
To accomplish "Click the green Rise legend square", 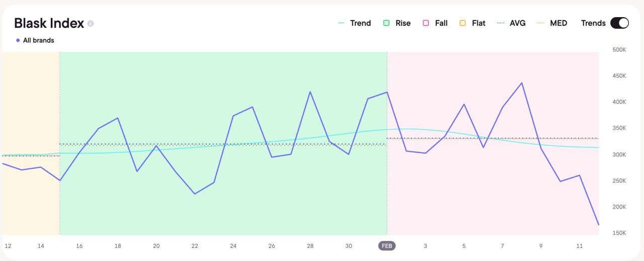I will pos(386,23).
